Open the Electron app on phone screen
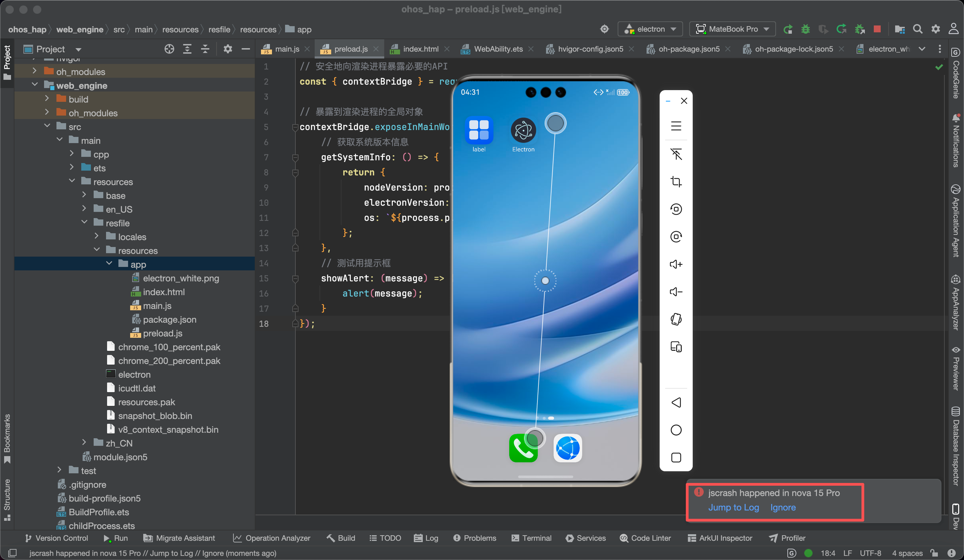Screen dimensions: 964x560 (523, 131)
